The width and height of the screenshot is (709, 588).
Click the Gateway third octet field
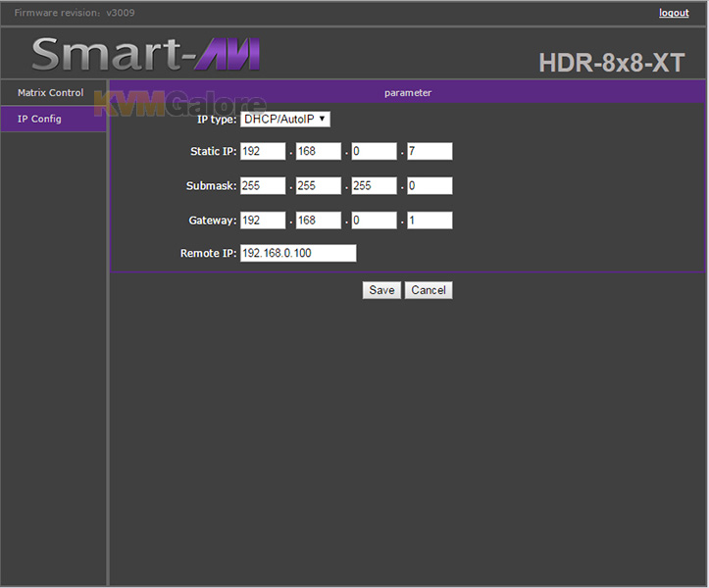pos(374,220)
